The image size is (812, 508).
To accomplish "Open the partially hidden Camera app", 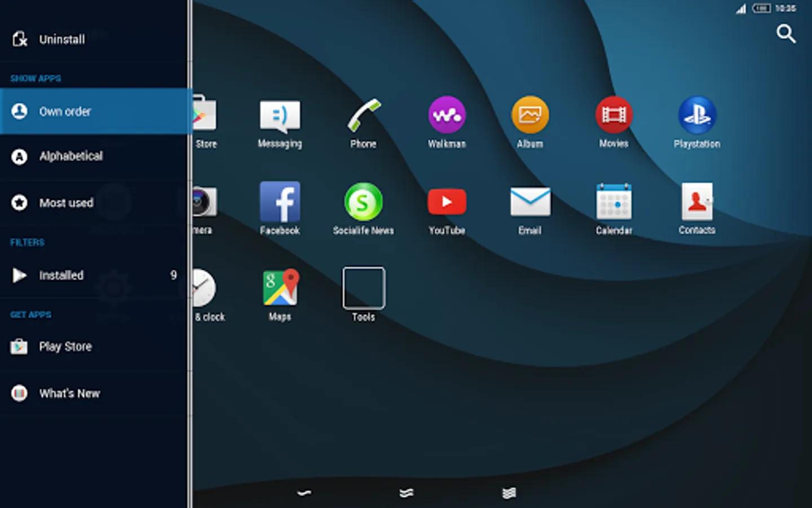I will pyautogui.click(x=204, y=209).
